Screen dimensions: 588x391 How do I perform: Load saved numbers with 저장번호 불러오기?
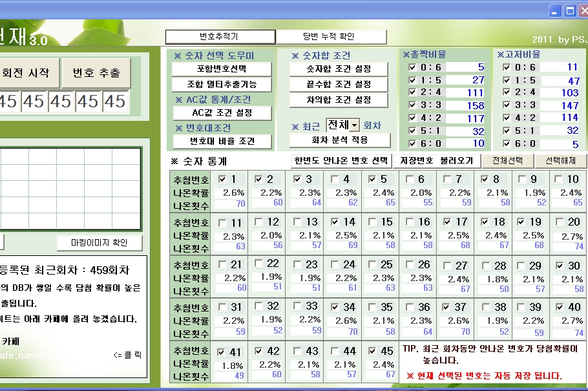point(437,160)
